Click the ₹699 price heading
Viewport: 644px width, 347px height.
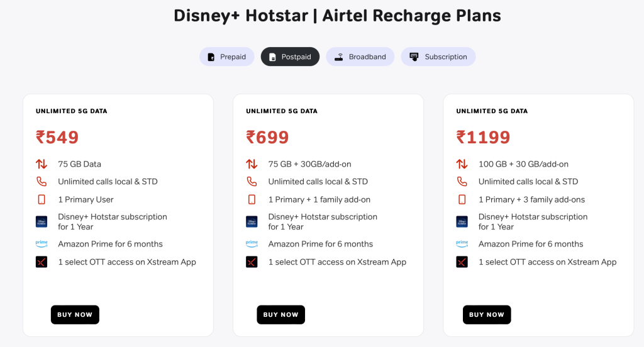click(x=267, y=137)
